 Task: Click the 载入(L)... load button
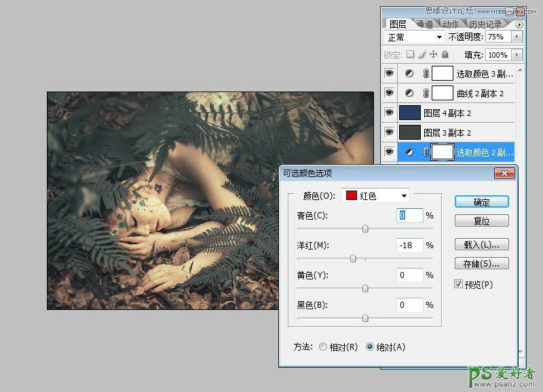(x=481, y=244)
